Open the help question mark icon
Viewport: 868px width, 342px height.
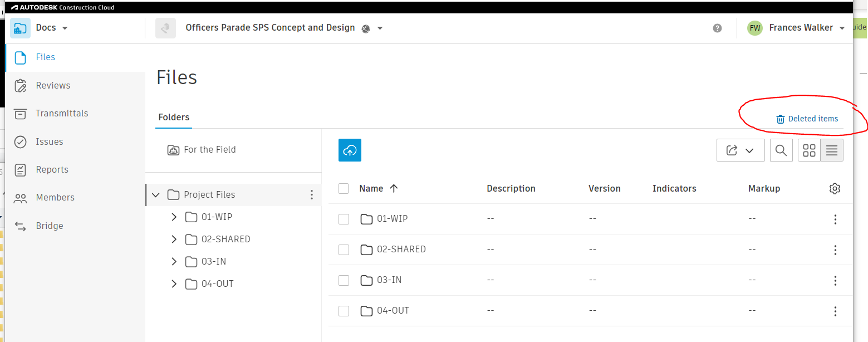tap(717, 28)
